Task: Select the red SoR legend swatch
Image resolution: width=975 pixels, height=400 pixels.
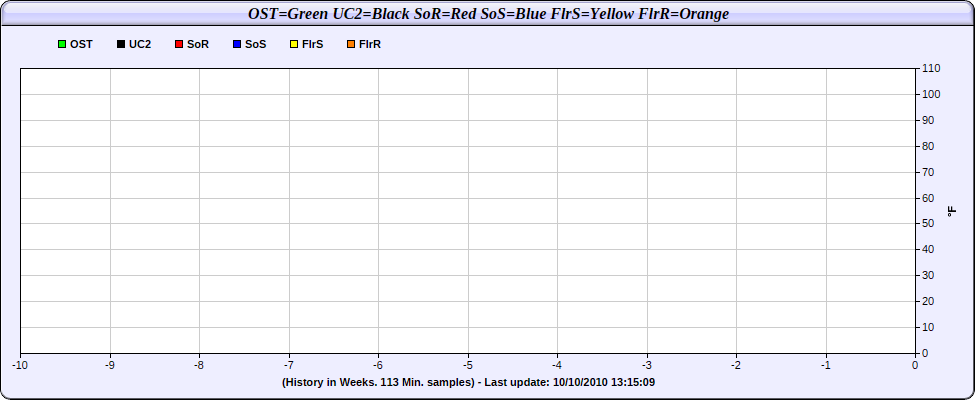Action: [178, 45]
